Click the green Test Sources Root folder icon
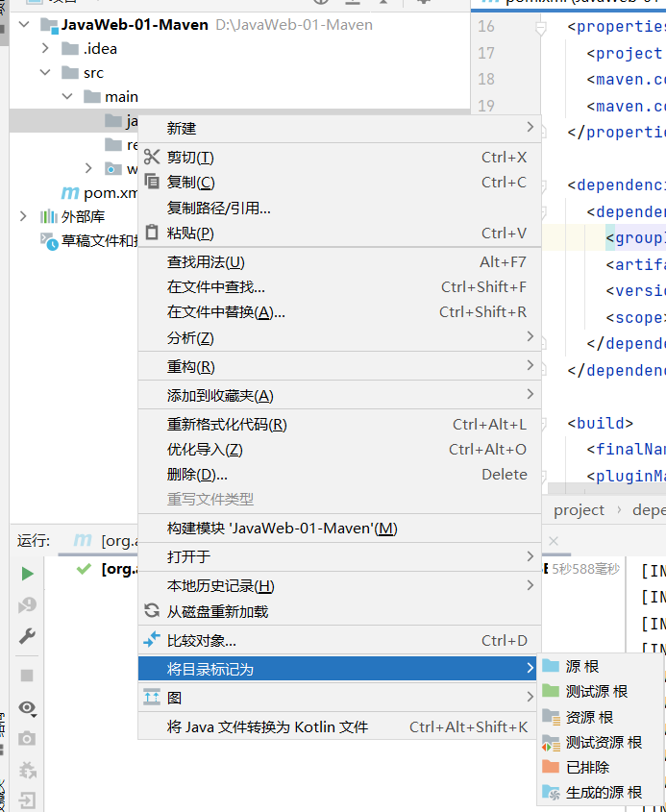The width and height of the screenshot is (666, 812). click(551, 691)
